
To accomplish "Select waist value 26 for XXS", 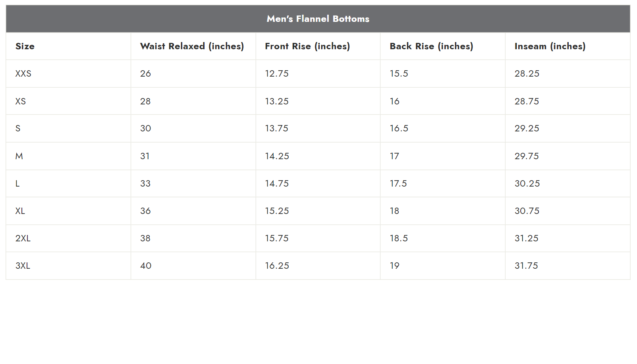I will [x=145, y=73].
